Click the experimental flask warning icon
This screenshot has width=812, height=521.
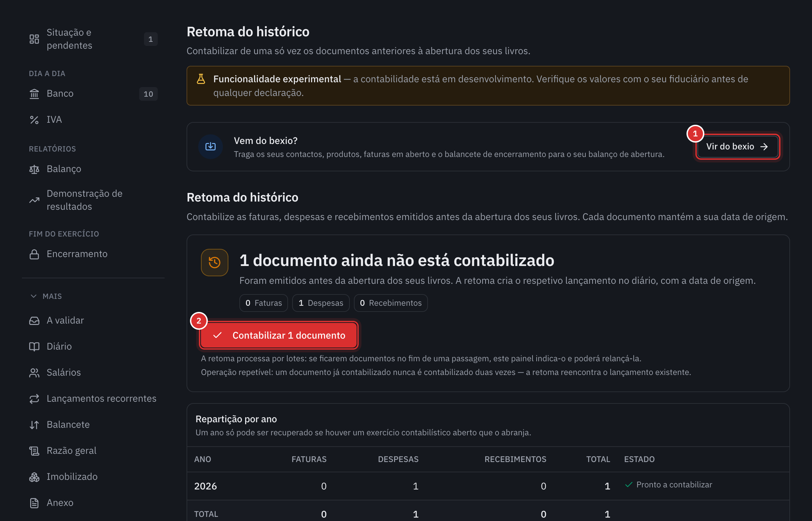coord(201,79)
